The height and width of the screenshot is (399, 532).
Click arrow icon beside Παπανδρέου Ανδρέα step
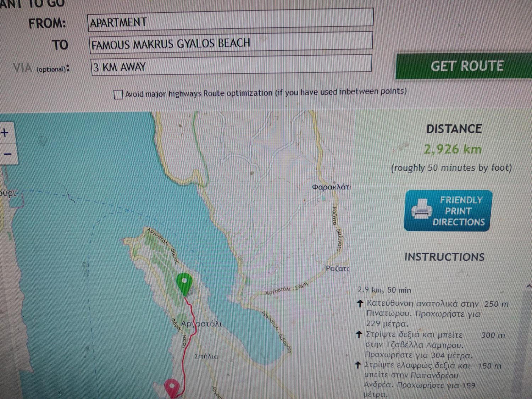pos(358,365)
